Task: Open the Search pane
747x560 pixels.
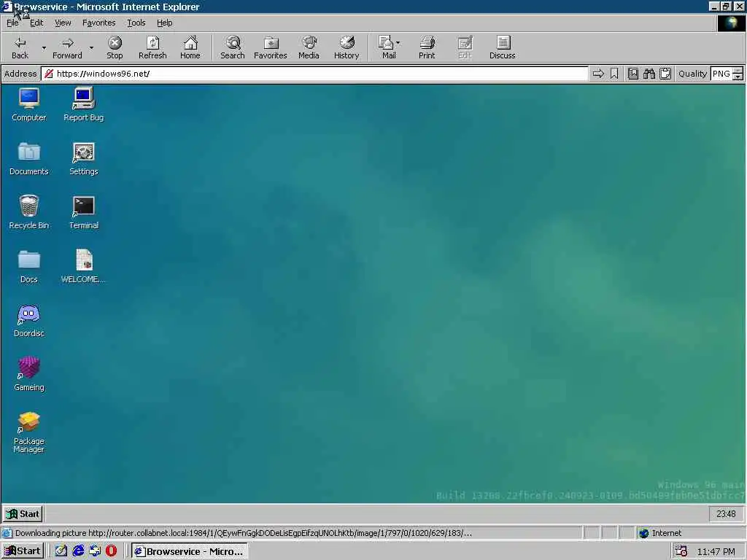Action: pos(233,47)
